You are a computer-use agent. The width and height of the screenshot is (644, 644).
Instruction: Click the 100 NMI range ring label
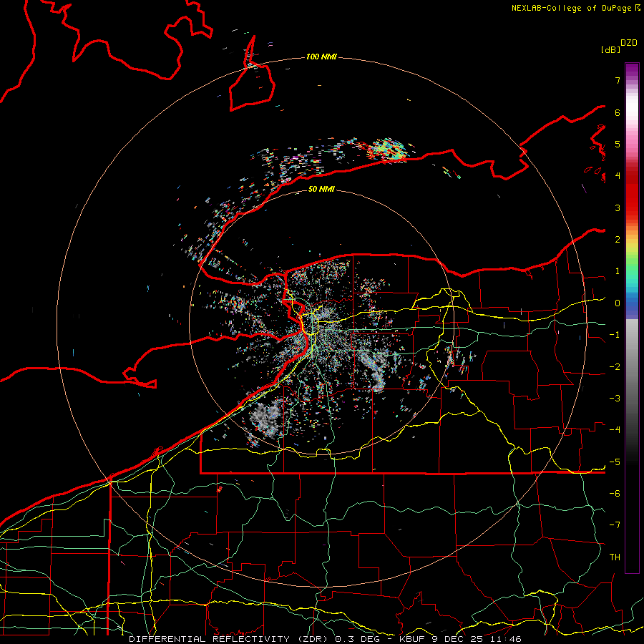[321, 57]
